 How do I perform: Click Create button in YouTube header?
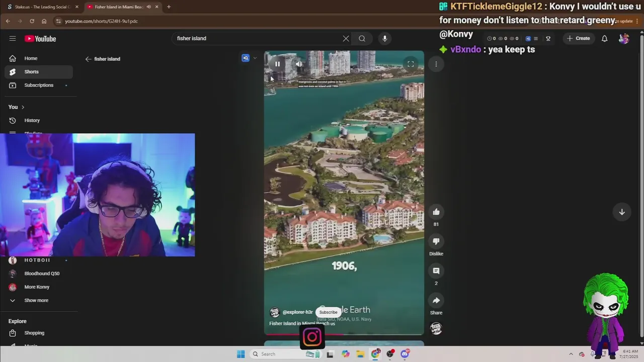click(x=578, y=38)
